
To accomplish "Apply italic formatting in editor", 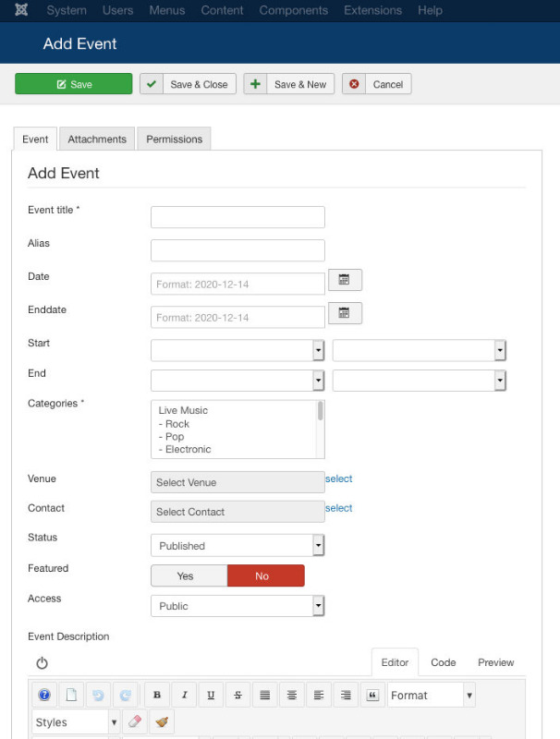I will [x=184, y=695].
